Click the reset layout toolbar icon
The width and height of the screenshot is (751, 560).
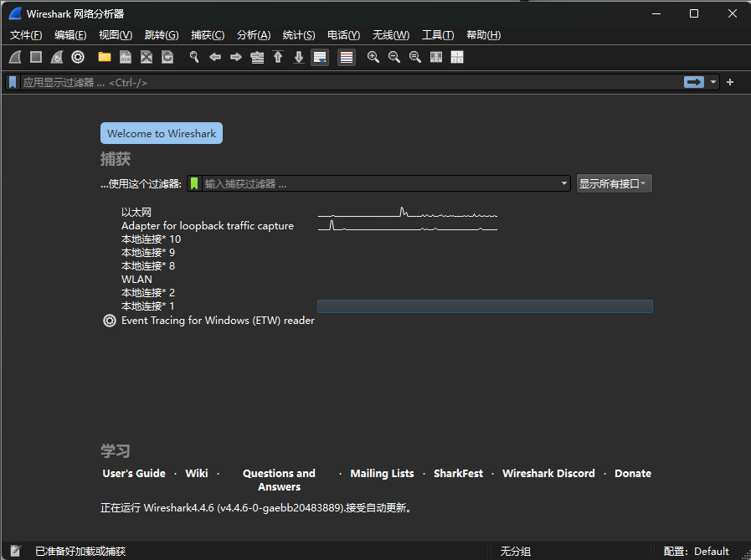point(457,58)
